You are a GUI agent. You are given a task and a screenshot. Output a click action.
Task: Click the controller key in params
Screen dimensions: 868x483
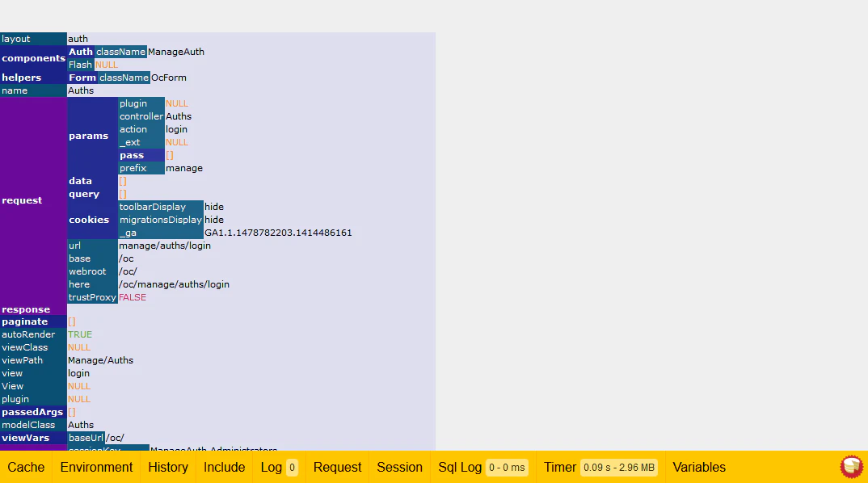coord(141,116)
